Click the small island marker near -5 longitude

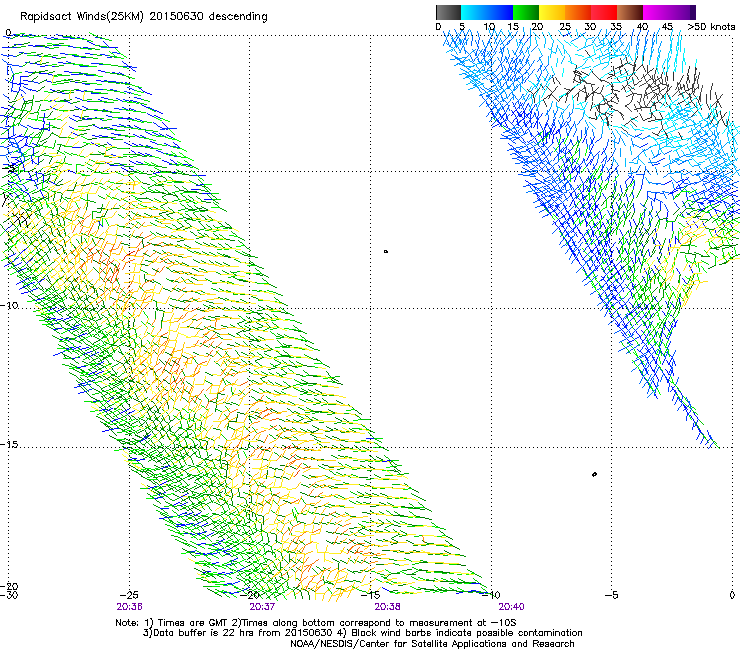[594, 474]
